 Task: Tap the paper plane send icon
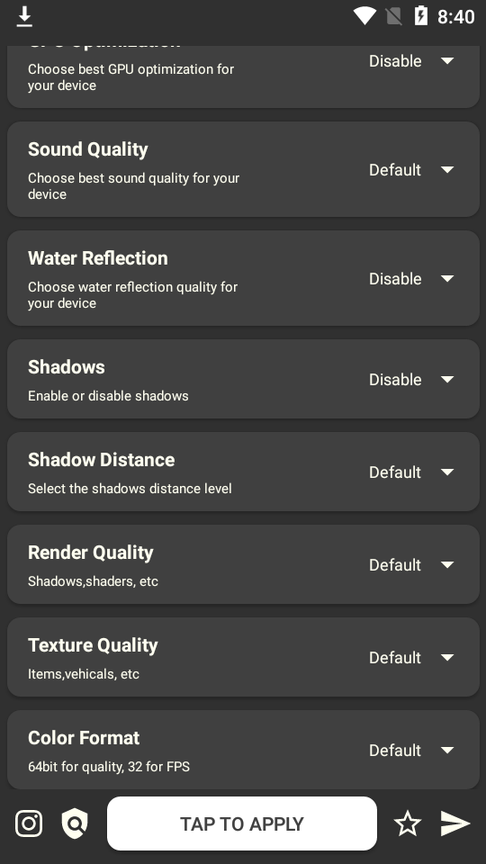point(455,824)
